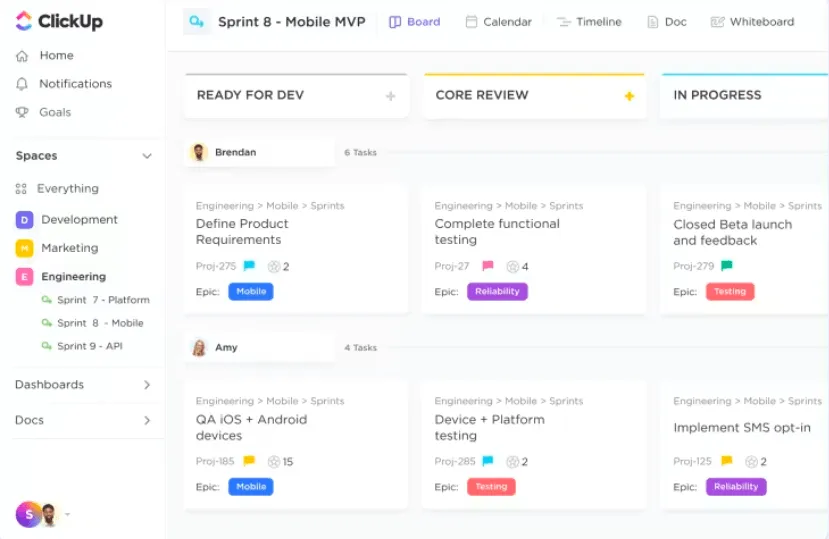Open Complete functional testing task
829x539 pixels.
[x=497, y=232]
